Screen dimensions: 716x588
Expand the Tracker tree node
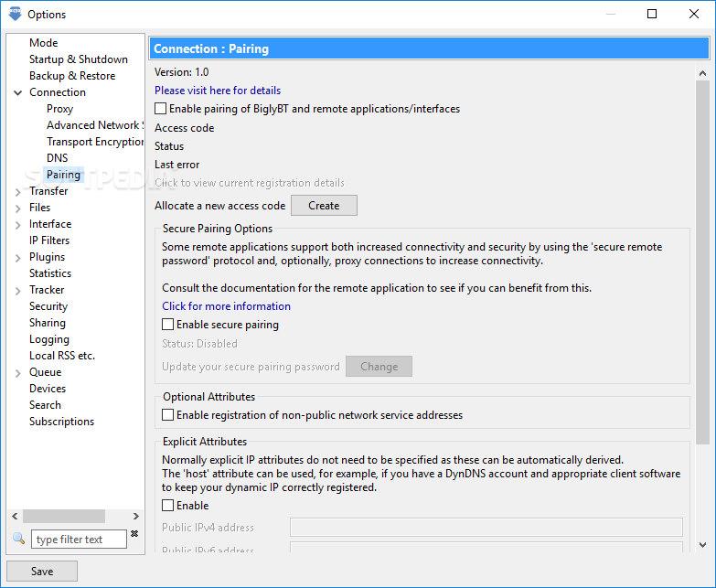click(17, 291)
